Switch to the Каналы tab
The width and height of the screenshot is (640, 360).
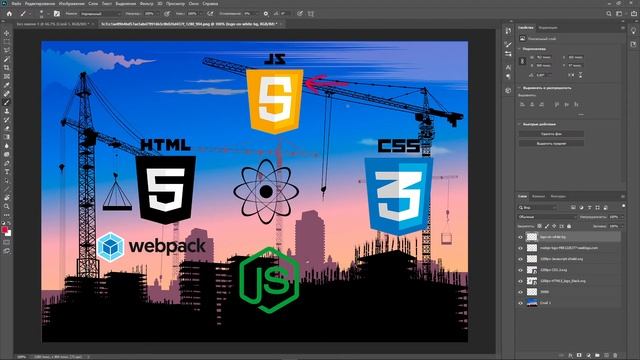(x=538, y=196)
